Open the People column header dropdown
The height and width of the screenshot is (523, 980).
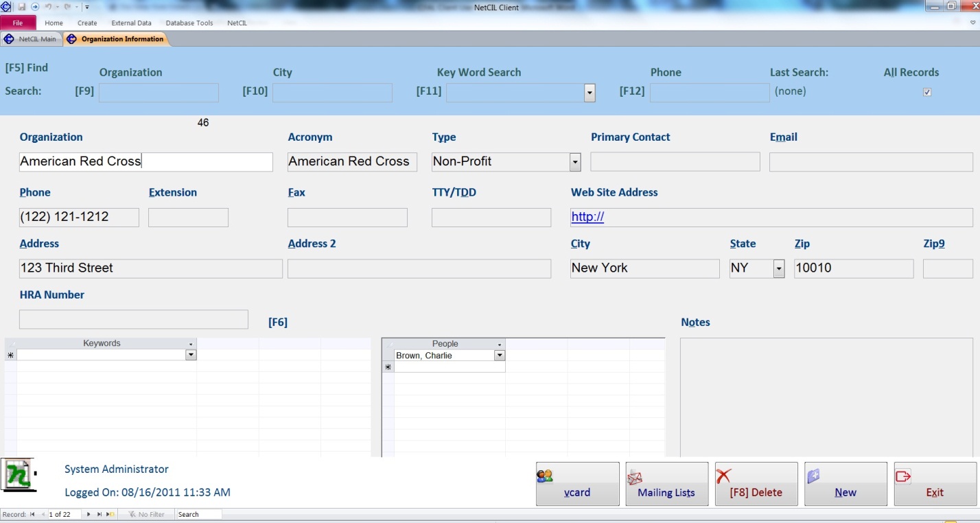click(x=500, y=344)
